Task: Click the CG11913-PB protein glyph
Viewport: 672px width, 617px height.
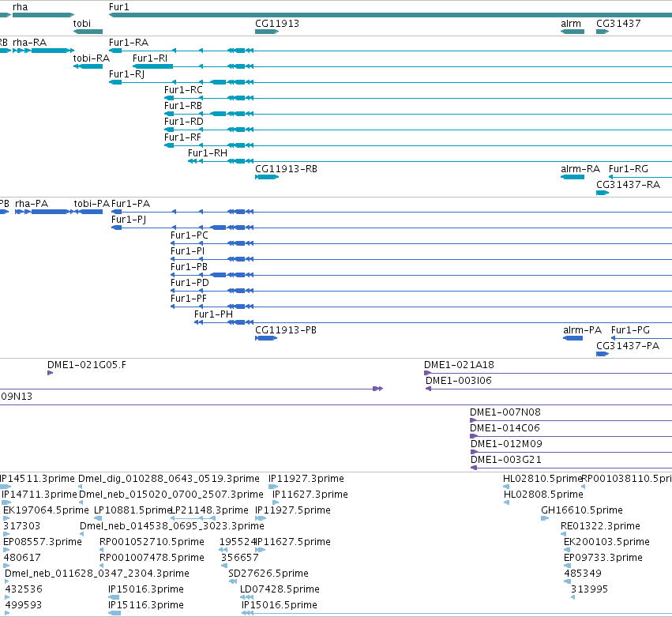Action: pyautogui.click(x=266, y=338)
